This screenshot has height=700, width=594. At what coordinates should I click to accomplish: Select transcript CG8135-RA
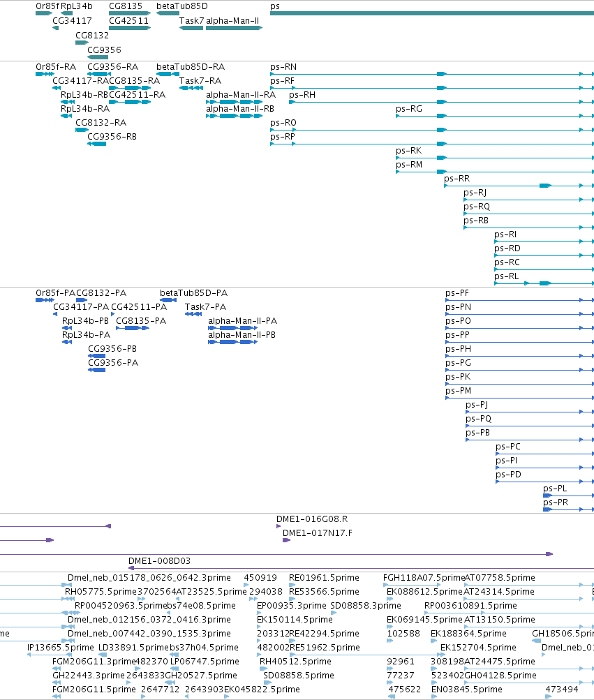click(135, 81)
